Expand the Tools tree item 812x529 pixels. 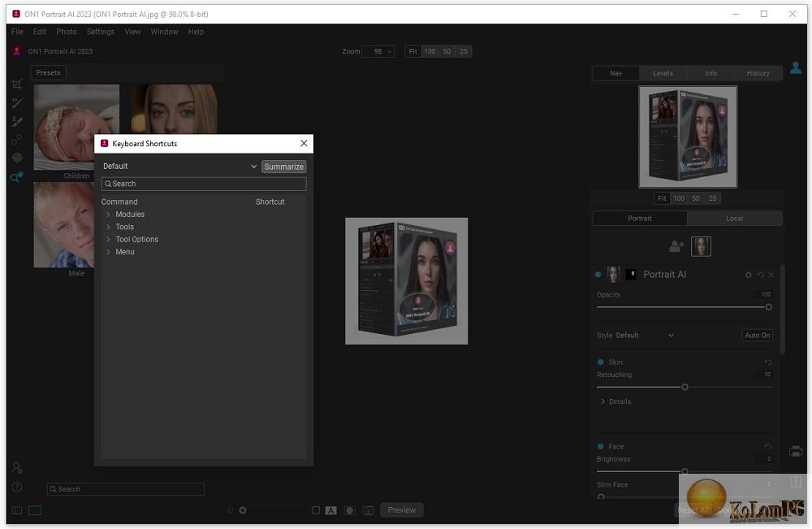[x=108, y=227]
